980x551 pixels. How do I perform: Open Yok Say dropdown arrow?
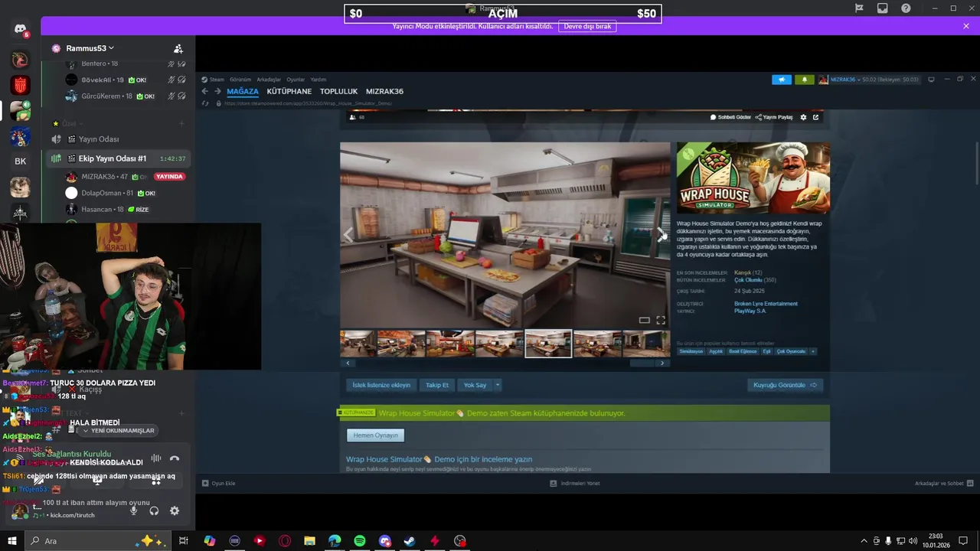click(x=498, y=385)
